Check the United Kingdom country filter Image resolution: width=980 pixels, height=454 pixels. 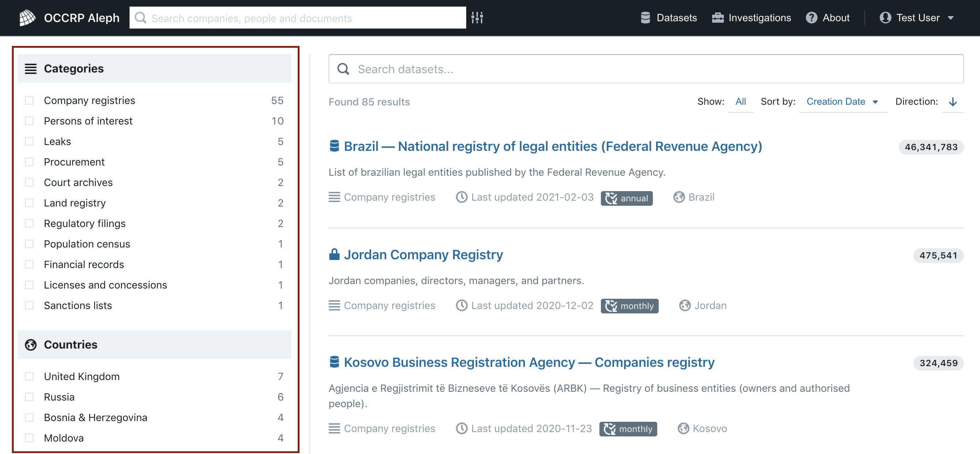pyautogui.click(x=29, y=376)
